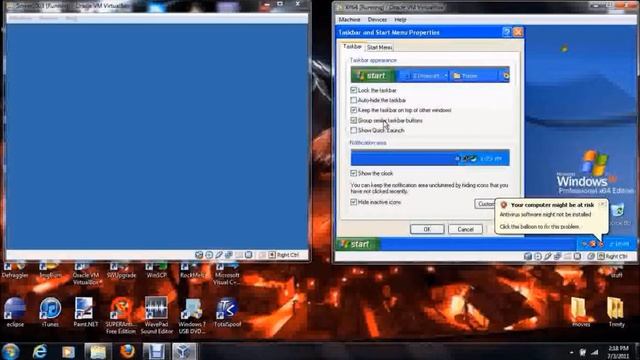Select Microsoft Visual C++ desktop shortcut
Screen dimensions: 640x360
click(227, 274)
